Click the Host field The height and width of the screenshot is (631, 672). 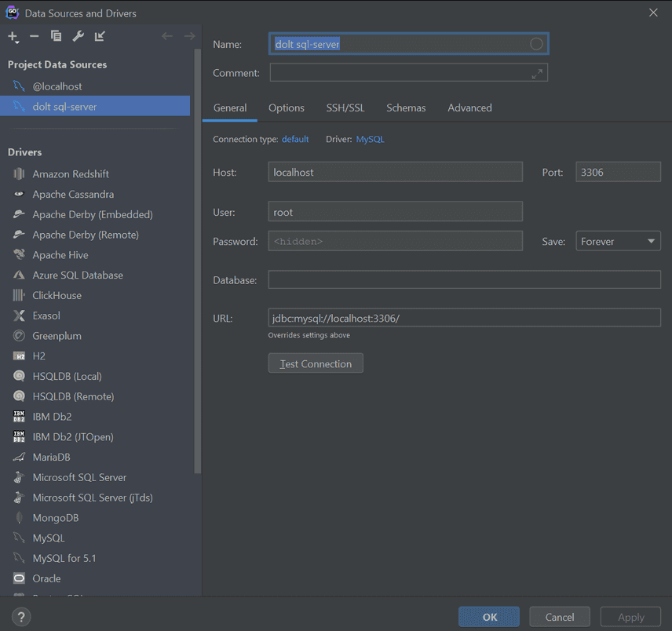[x=395, y=172]
